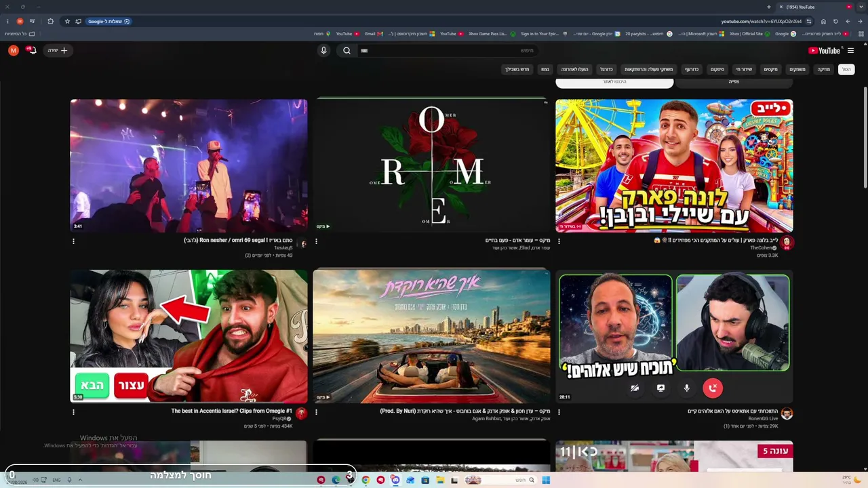Image resolution: width=868 pixels, height=488 pixels.
Task: Open the Luna Park live stream thumbnail
Action: point(674,165)
